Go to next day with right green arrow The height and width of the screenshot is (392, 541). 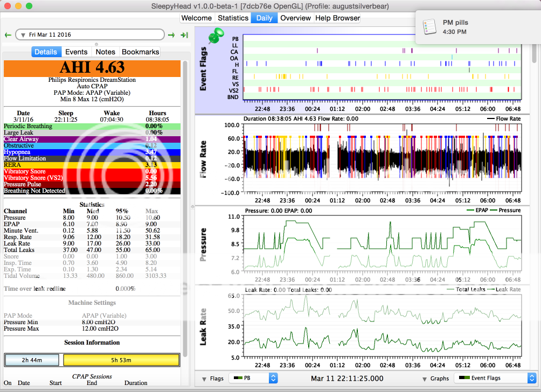point(171,35)
